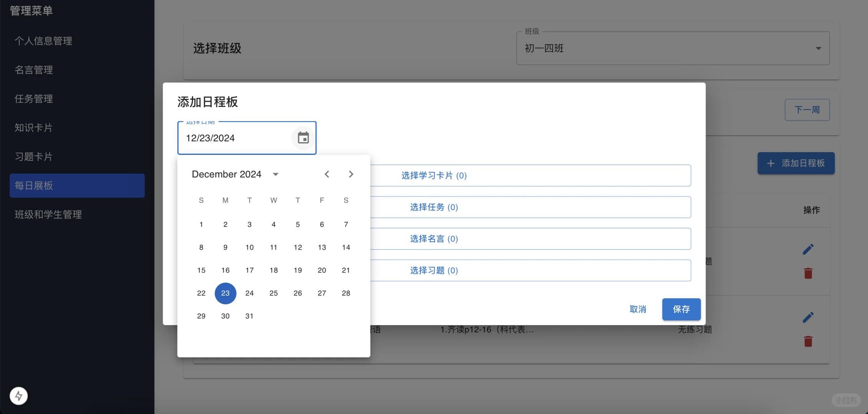Click the 取消 button to cancel
The height and width of the screenshot is (414, 868).
point(638,309)
